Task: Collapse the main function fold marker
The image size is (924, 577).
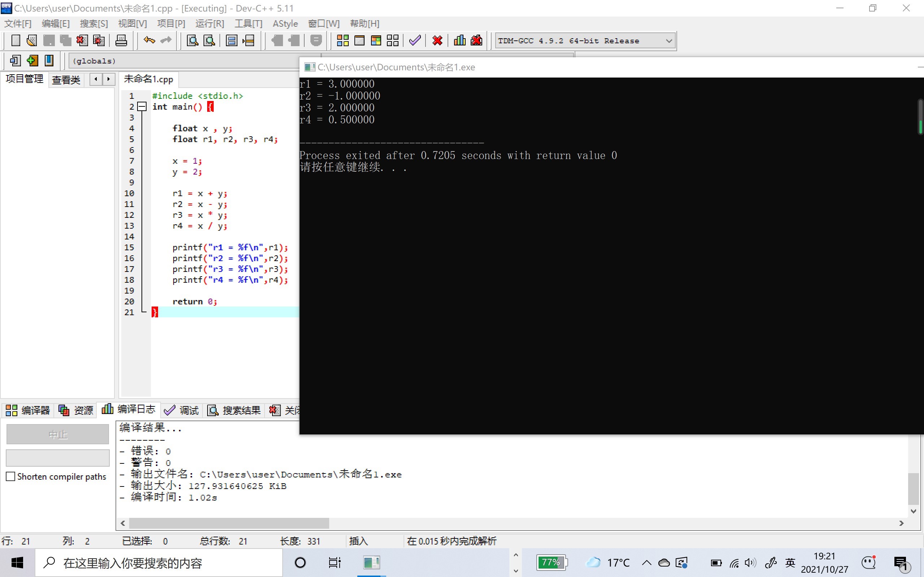Action: [141, 107]
